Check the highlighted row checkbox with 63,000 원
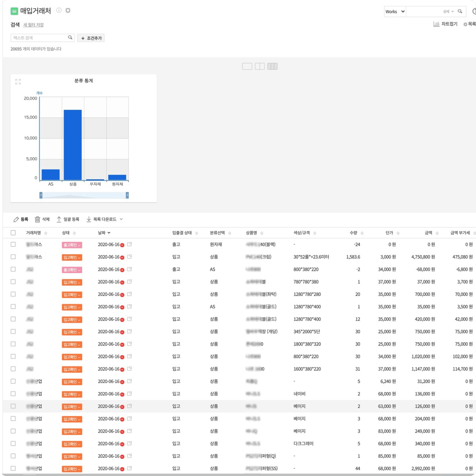Screen dimensions: 476x476 (x=13, y=406)
